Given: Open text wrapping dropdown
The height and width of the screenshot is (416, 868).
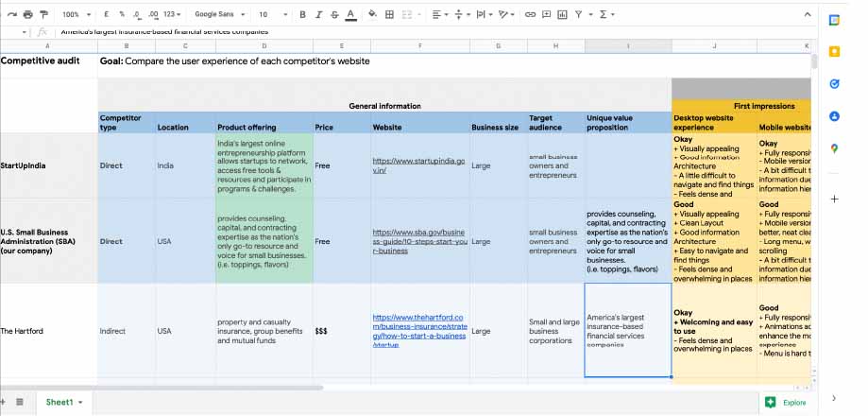Looking at the screenshot, I should click(x=485, y=14).
